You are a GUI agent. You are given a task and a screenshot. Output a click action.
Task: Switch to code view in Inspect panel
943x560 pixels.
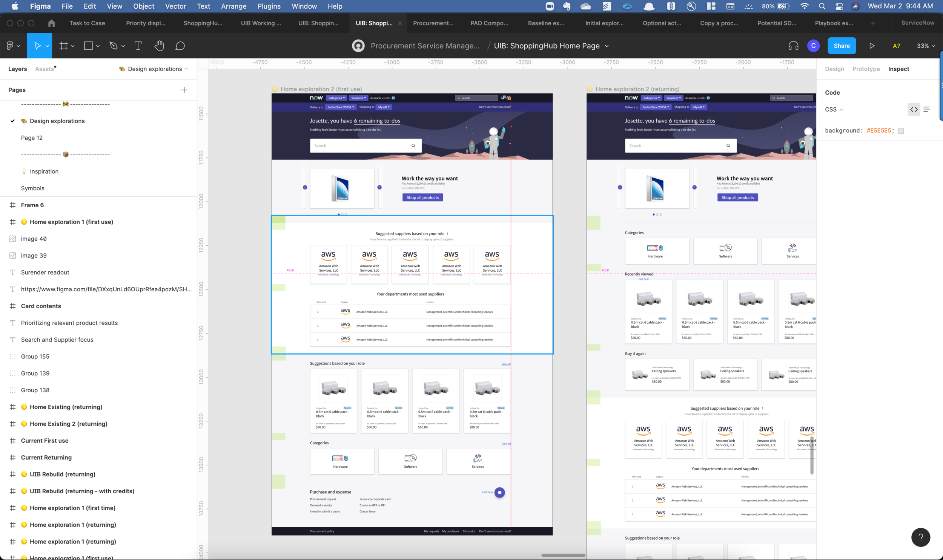point(914,109)
